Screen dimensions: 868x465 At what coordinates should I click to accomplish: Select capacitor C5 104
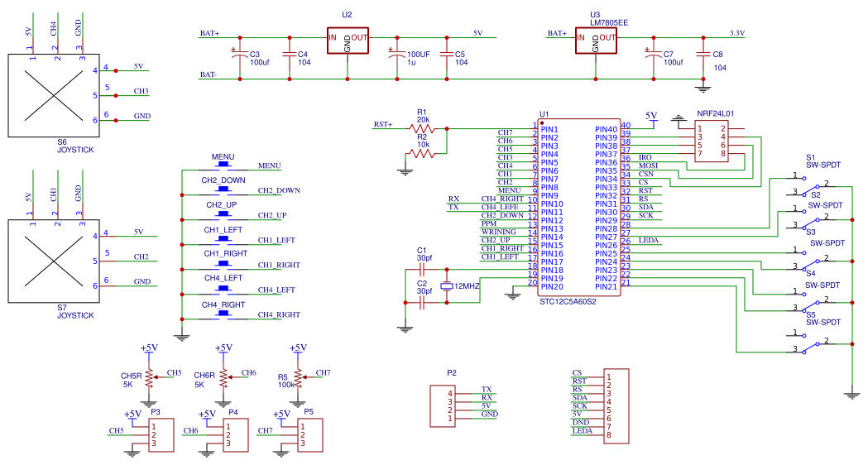(x=447, y=55)
